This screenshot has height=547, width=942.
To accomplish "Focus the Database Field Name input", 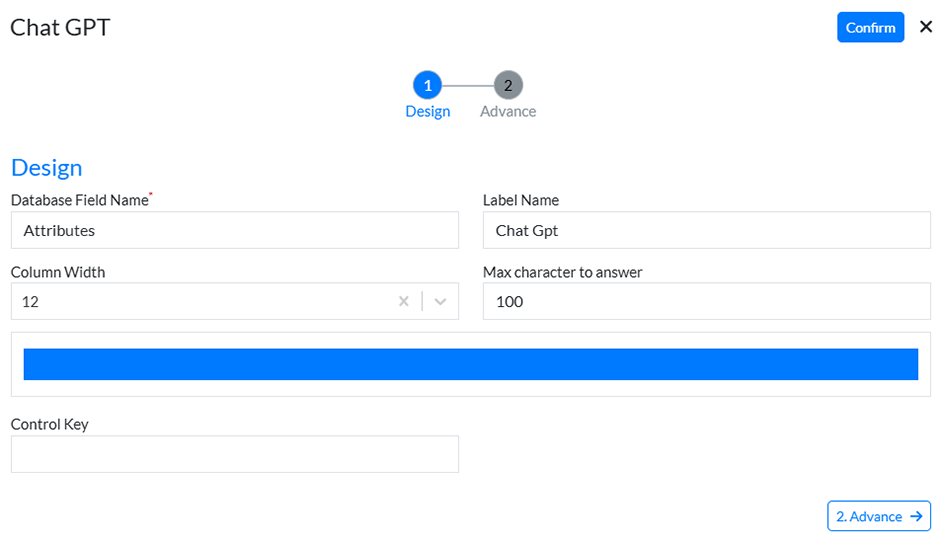I will click(234, 230).
